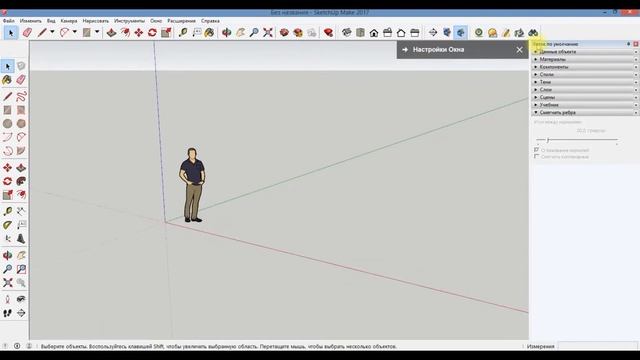Select the Polygon tool
Viewport: 640px width, 360px height.
click(x=21, y=124)
